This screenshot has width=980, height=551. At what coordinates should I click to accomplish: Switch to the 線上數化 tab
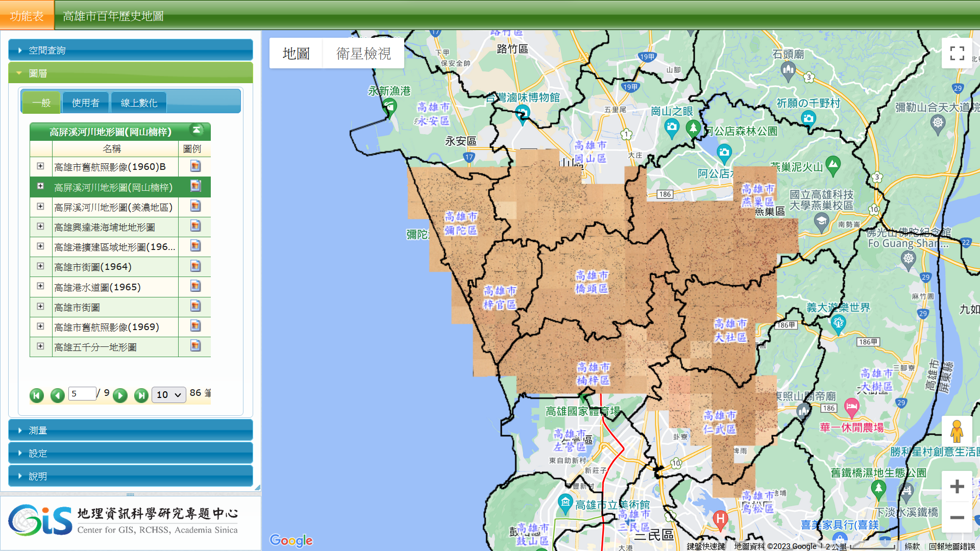coord(139,103)
